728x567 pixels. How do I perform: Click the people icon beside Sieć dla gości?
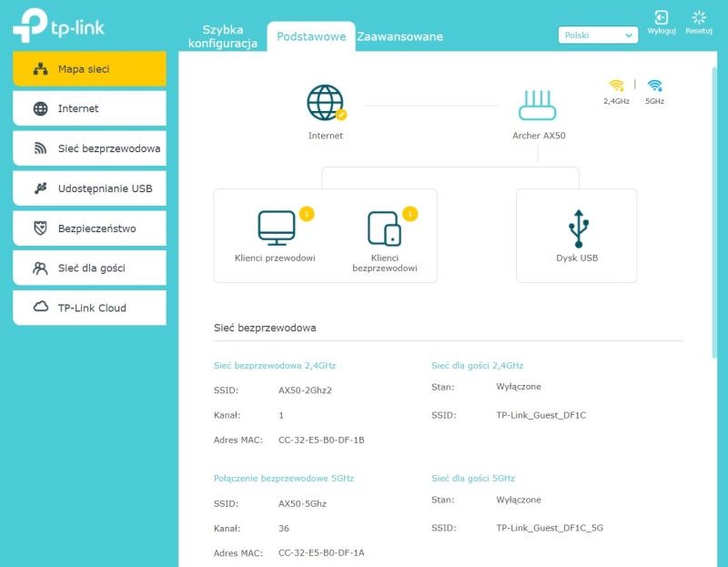pyautogui.click(x=40, y=268)
